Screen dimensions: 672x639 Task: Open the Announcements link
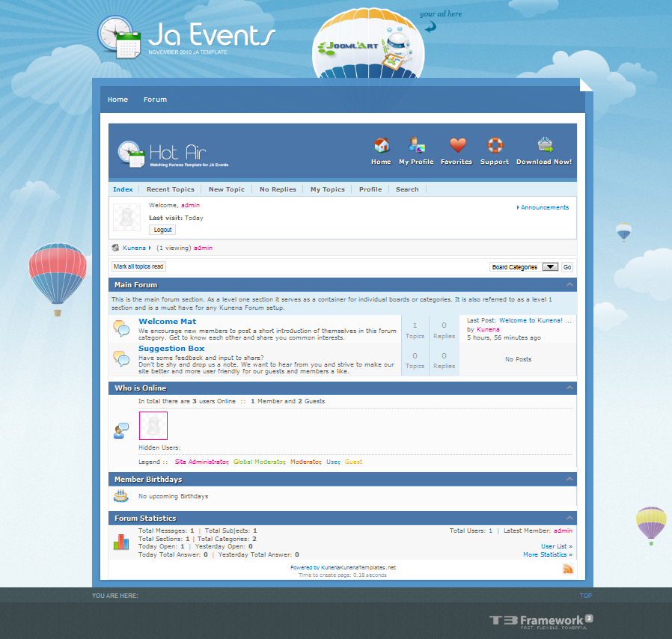click(x=544, y=207)
